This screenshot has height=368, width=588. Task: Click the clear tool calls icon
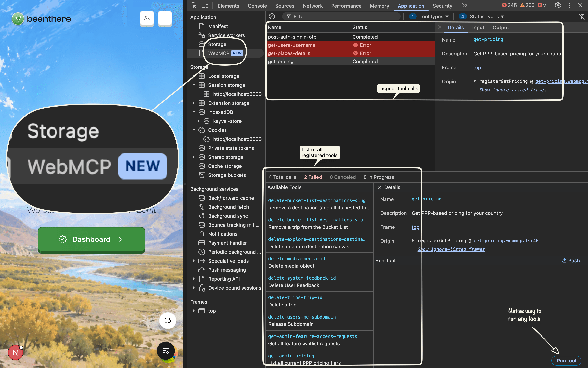272,16
